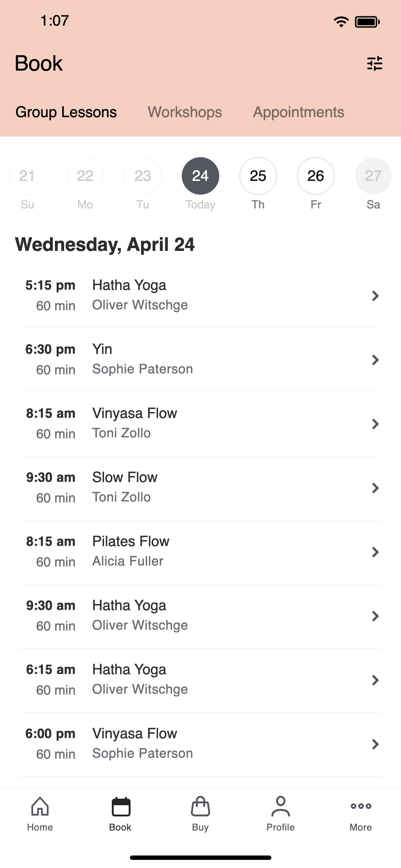Switch to the Appointments tab
This screenshot has width=401, height=868.
click(x=299, y=112)
